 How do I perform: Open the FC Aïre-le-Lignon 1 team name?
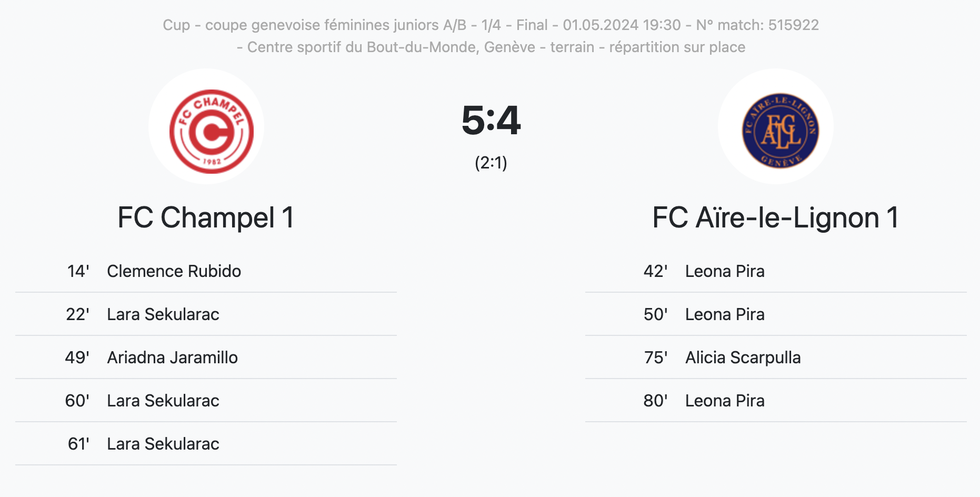(775, 217)
